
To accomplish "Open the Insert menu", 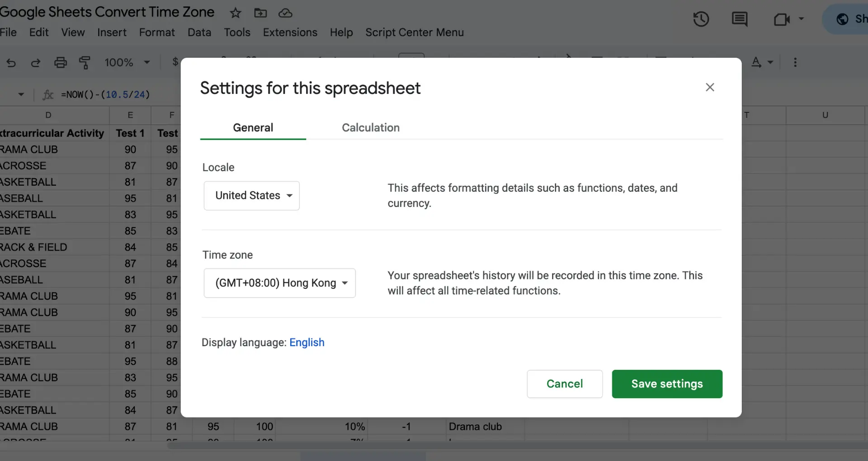I will (112, 33).
